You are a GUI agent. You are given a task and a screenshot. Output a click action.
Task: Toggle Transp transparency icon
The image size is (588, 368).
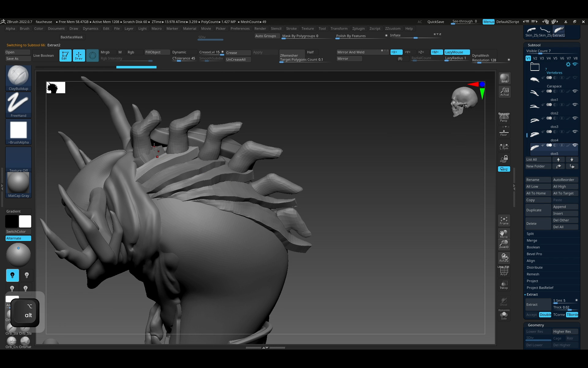pos(504,285)
